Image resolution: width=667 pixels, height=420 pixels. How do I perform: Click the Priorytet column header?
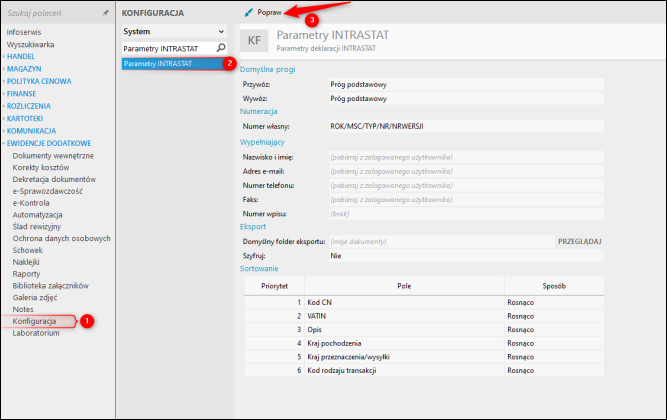pos(274,286)
